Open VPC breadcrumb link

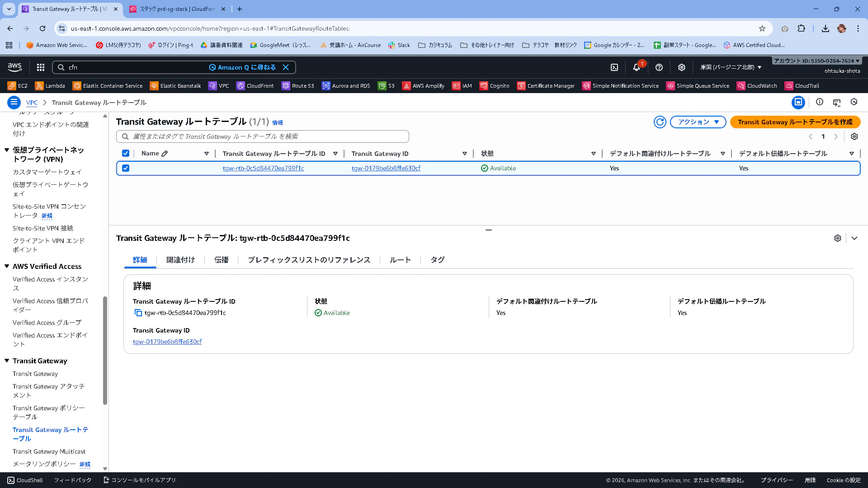(x=32, y=103)
